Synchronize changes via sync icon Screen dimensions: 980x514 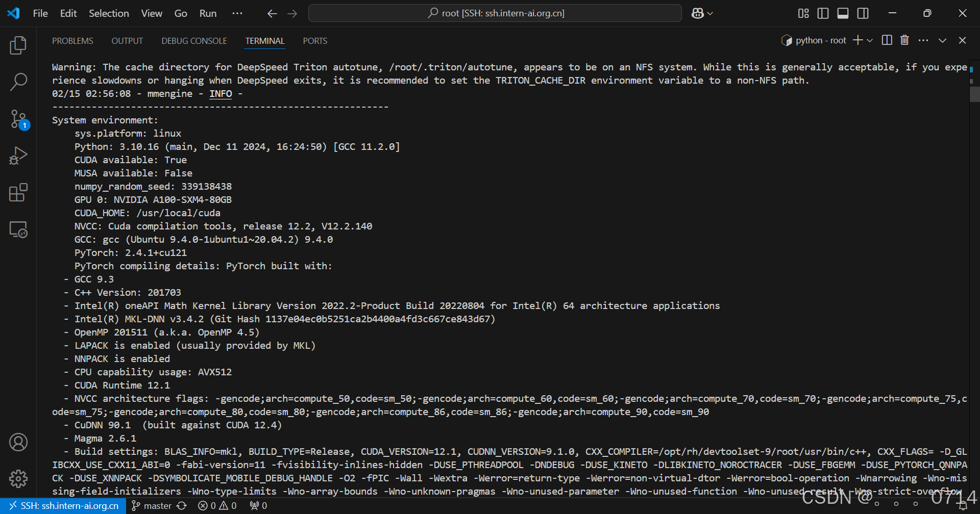(x=182, y=506)
